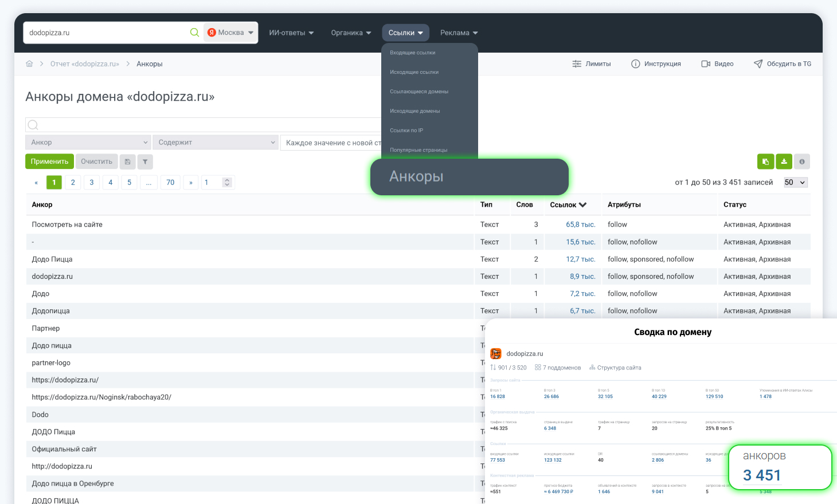Open the Содержит condition dropdown
Screen dimensions: 837x504
(x=216, y=143)
